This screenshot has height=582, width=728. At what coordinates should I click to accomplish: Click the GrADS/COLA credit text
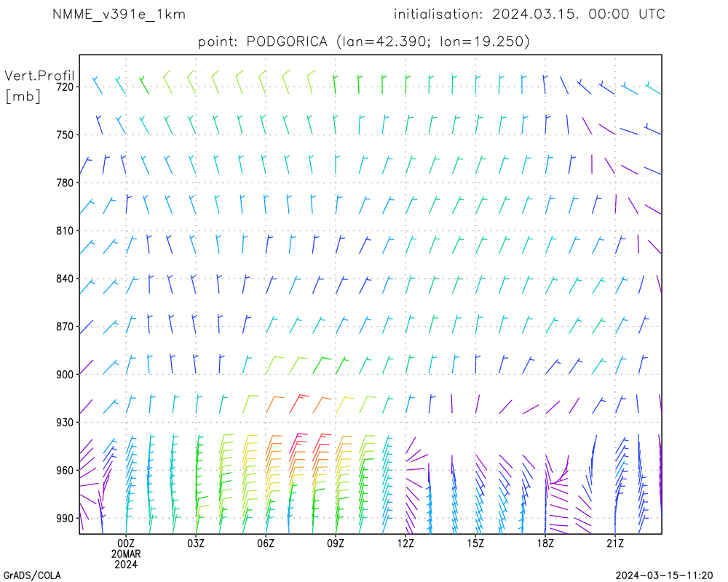point(32,575)
